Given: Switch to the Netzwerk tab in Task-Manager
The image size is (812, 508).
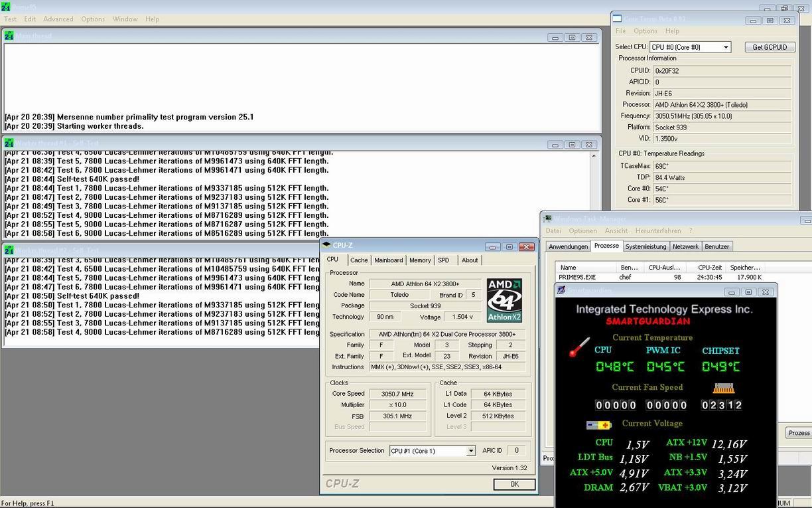Looking at the screenshot, I should [x=685, y=246].
